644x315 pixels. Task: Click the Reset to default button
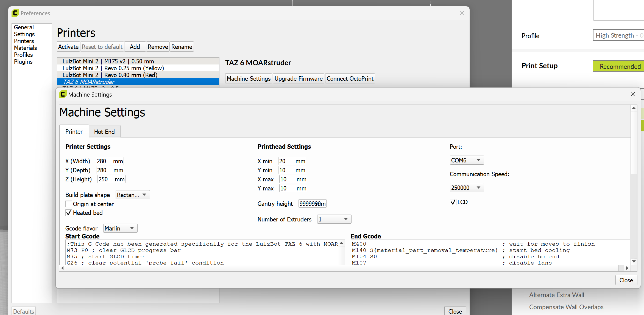point(102,47)
